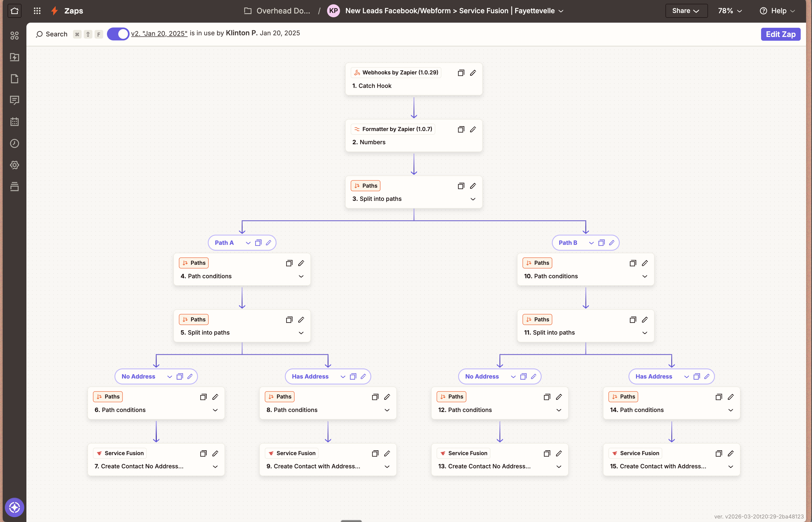Screen dimensions: 812x522
Task: Expand step 7 Create Contact chevron
Action: tap(215, 467)
